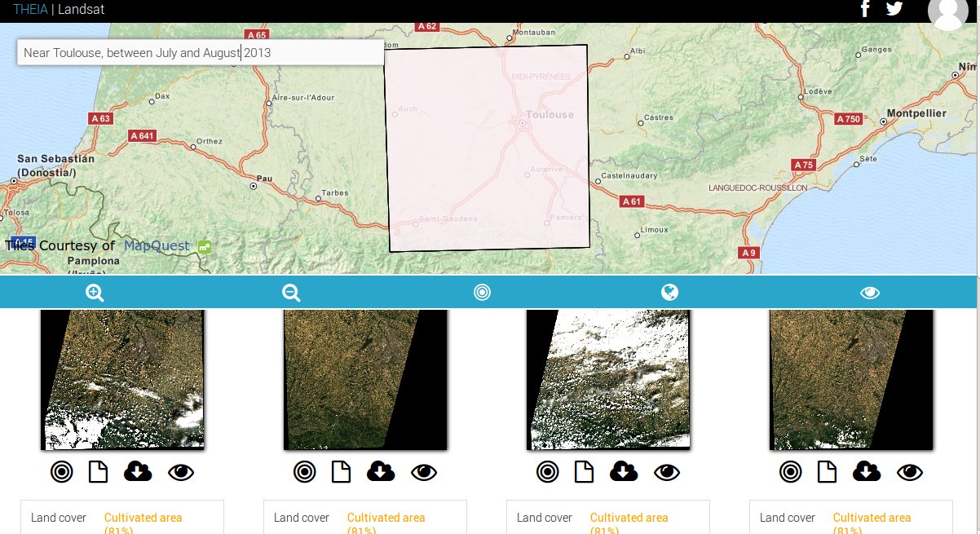Click the globe icon in the blue toolbar
Image resolution: width=980 pixels, height=534 pixels.
(670, 293)
